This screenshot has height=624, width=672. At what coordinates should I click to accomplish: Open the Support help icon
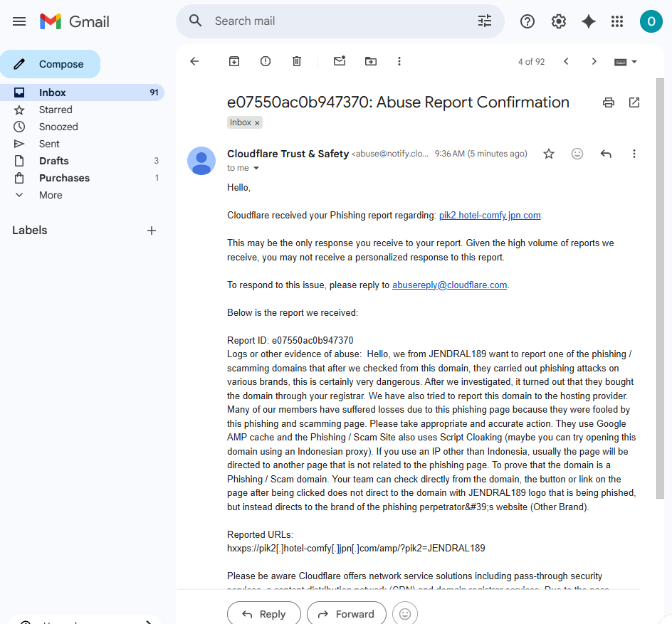click(527, 21)
